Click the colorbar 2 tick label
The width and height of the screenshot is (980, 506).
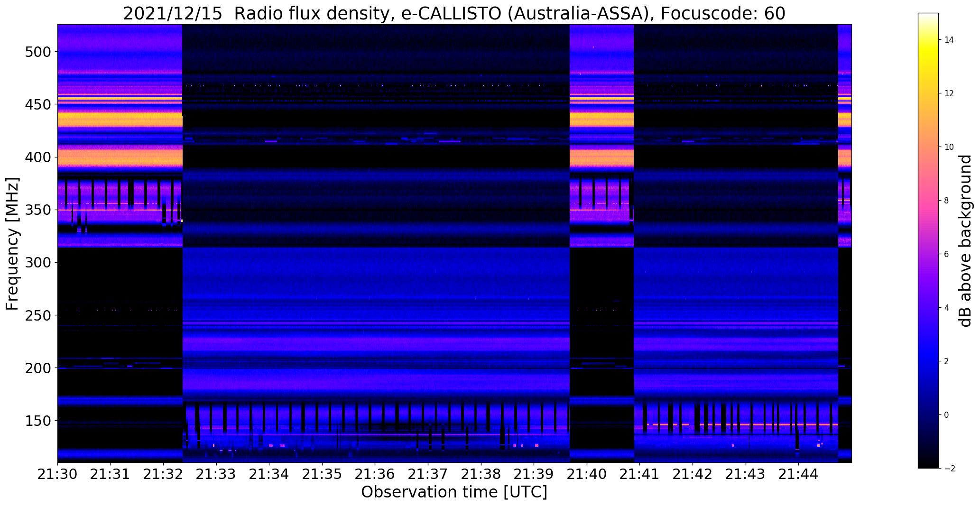click(x=946, y=361)
